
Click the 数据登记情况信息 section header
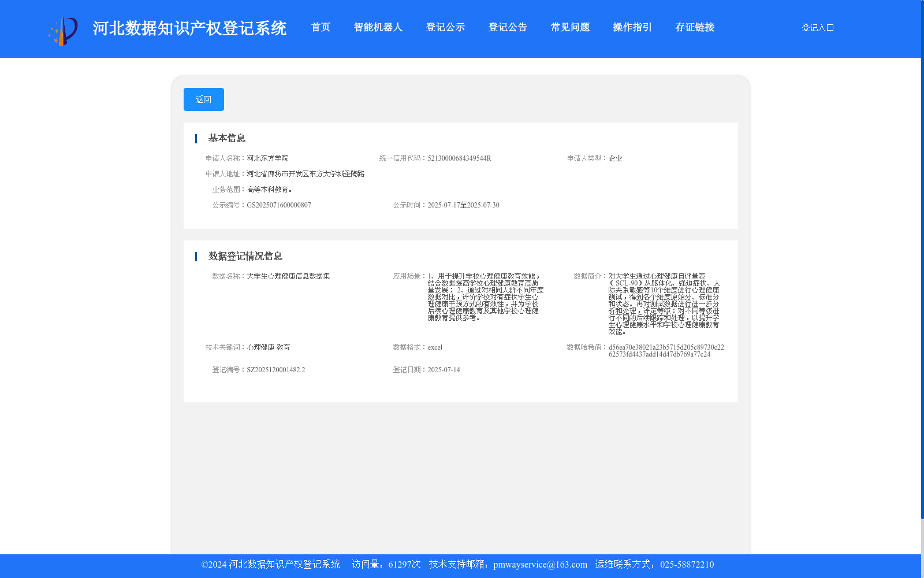245,256
